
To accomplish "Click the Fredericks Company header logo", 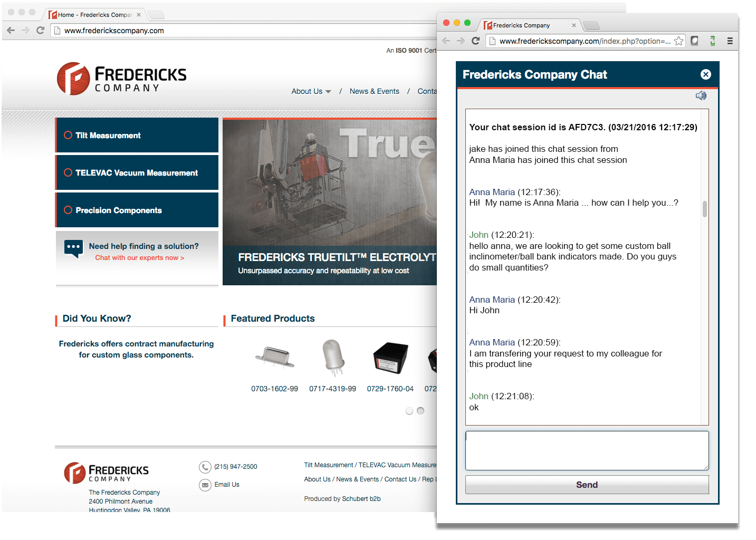I will (122, 79).
